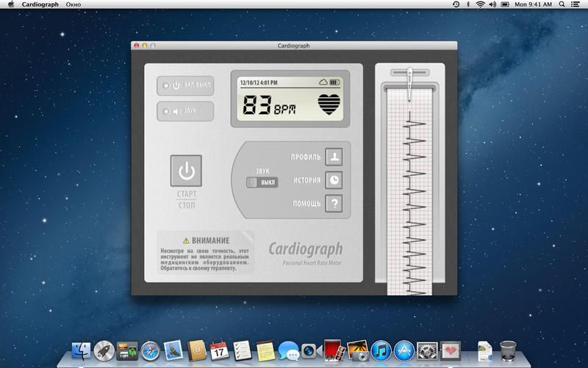This screenshot has width=588, height=368.
Task: Open the Trash in the Dock
Action: [508, 351]
